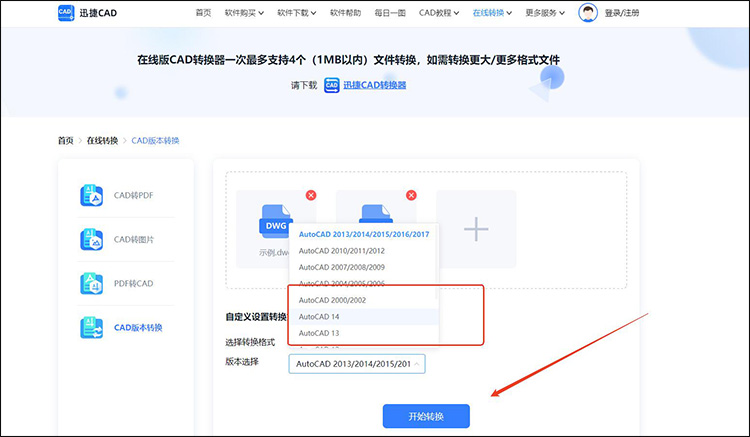
Task: Expand the 更多服务 menu
Action: (545, 13)
